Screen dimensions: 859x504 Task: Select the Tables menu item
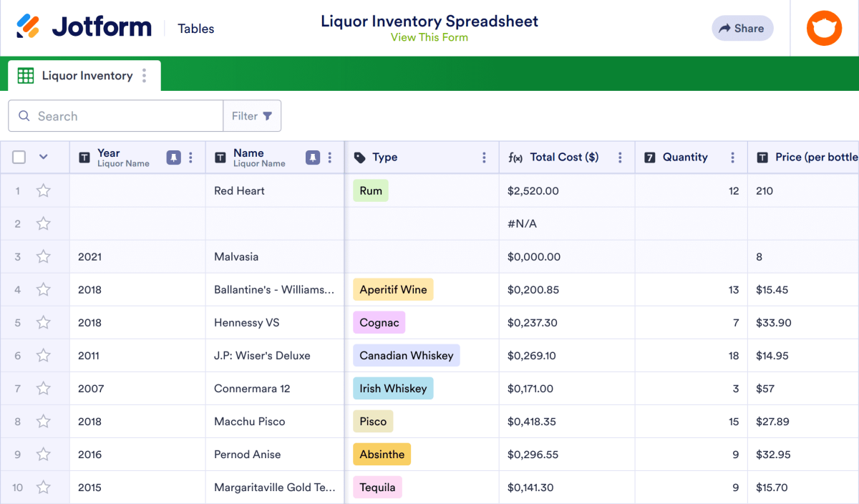click(195, 29)
